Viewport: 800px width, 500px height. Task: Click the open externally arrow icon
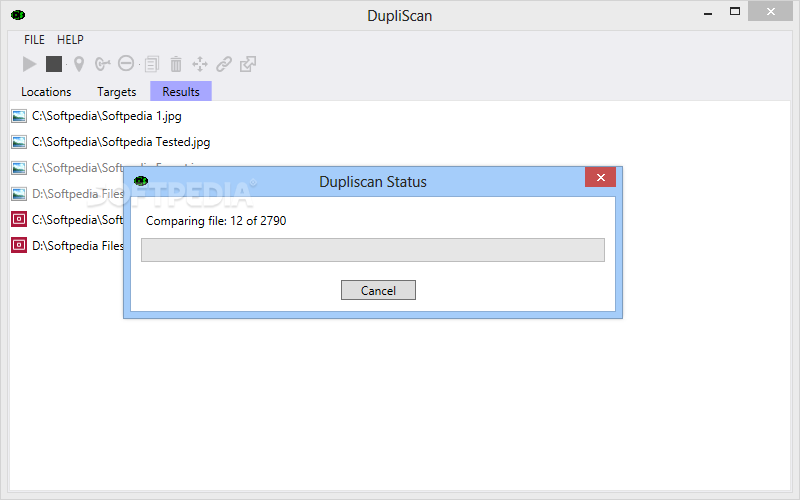coord(248,64)
